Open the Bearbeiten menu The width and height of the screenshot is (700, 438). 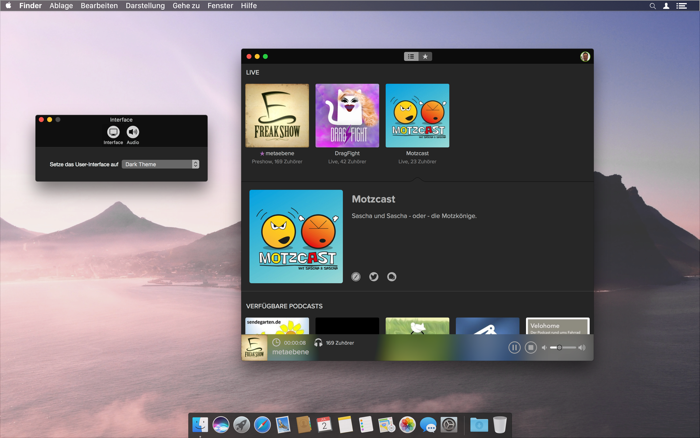point(99,6)
